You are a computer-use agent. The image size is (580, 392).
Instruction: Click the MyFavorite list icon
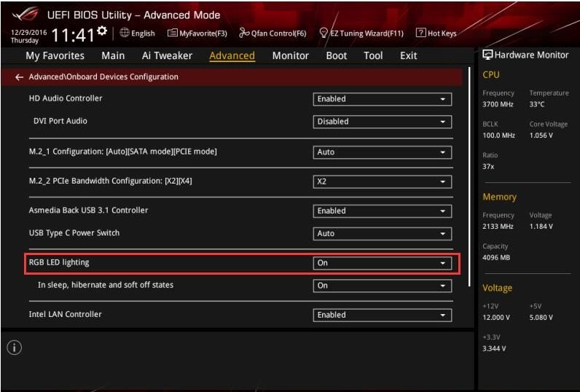pos(173,33)
